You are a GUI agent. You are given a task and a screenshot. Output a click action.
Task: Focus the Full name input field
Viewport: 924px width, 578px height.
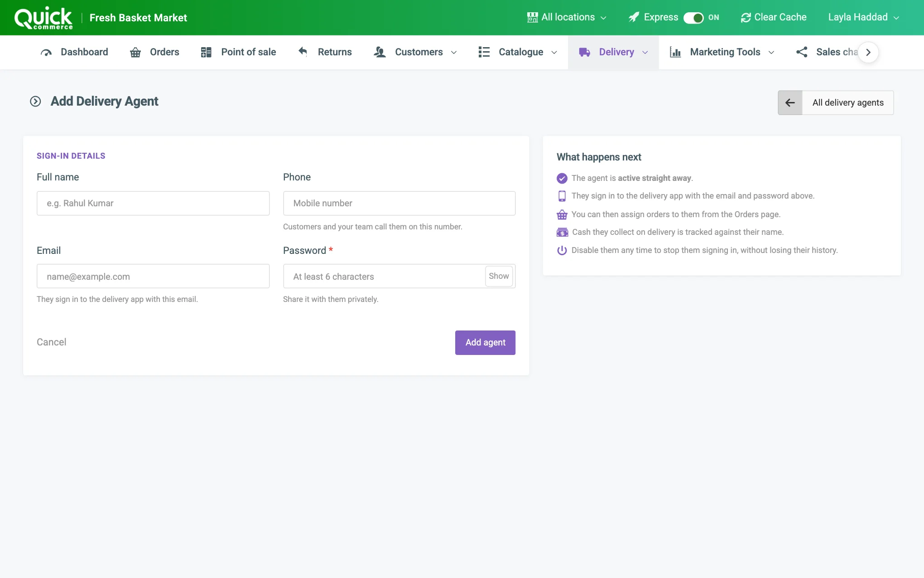(x=153, y=203)
